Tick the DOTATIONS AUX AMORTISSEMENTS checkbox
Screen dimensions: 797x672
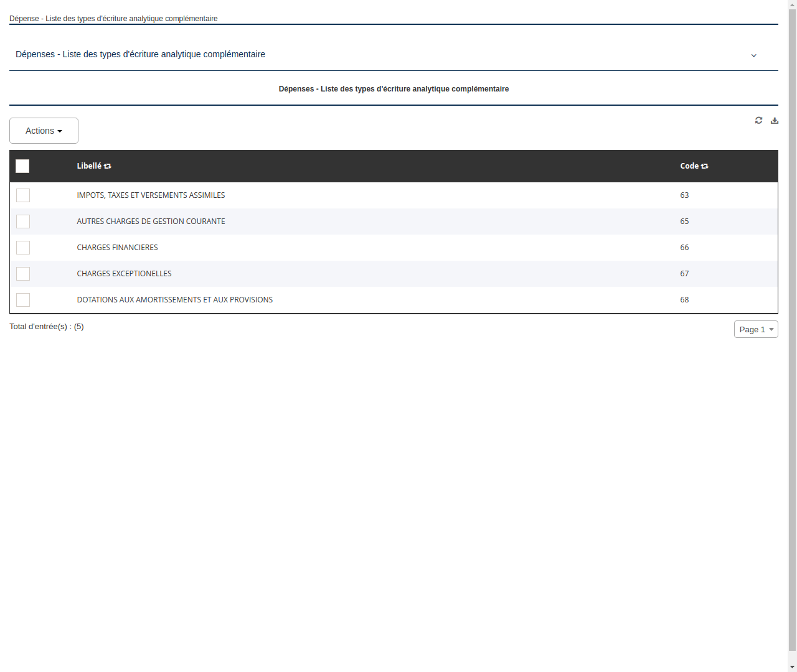tap(23, 300)
